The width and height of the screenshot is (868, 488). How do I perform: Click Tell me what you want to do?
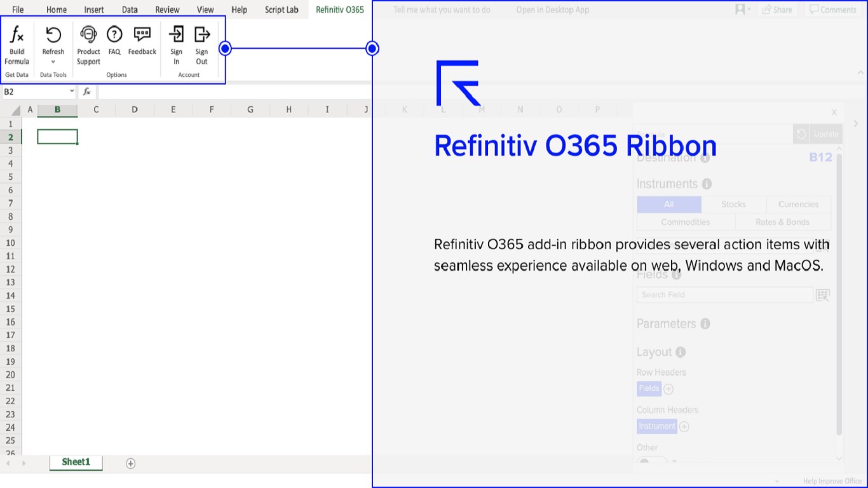tap(442, 10)
